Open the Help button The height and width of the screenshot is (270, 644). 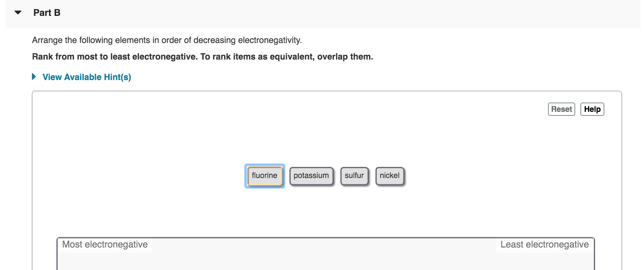tap(592, 109)
